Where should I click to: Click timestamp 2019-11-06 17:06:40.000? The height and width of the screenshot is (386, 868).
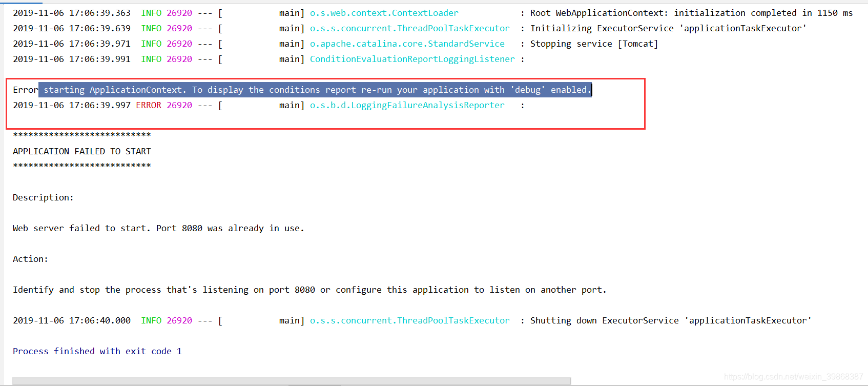[72, 320]
